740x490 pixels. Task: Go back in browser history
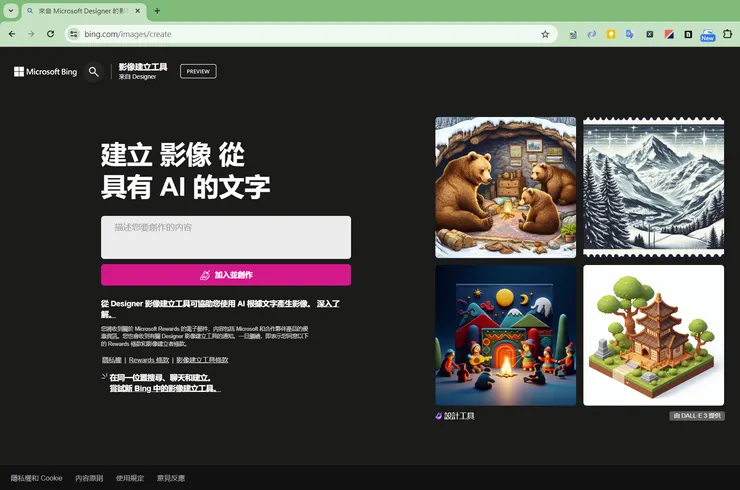pos(12,34)
